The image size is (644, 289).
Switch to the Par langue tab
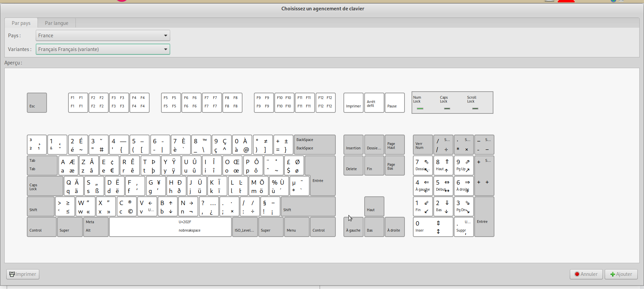pyautogui.click(x=56, y=23)
